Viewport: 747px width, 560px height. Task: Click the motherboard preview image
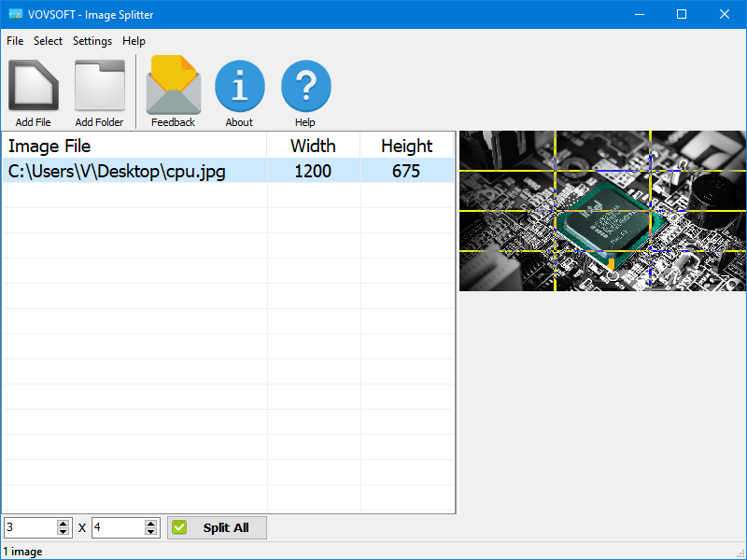click(602, 211)
